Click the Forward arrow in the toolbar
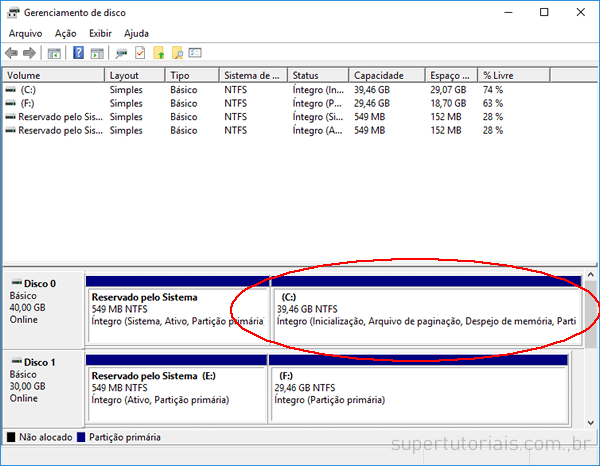Image resolution: width=600 pixels, height=466 pixels. click(29, 53)
